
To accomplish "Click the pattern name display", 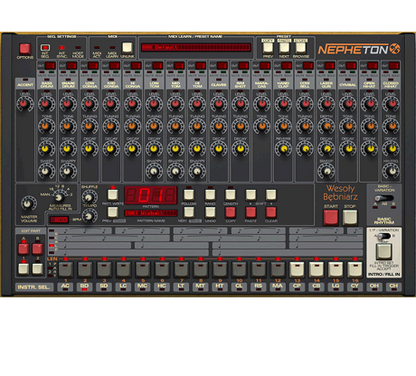I will point(151,213).
